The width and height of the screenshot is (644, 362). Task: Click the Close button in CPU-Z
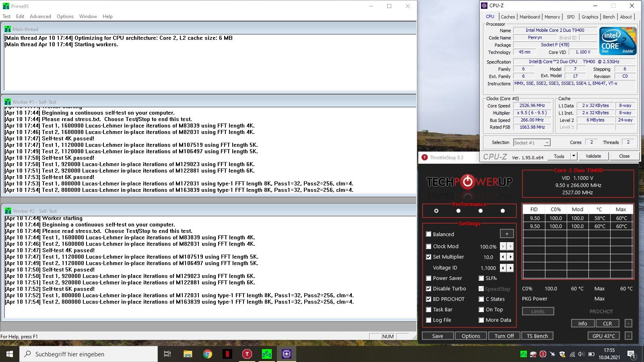pyautogui.click(x=624, y=156)
